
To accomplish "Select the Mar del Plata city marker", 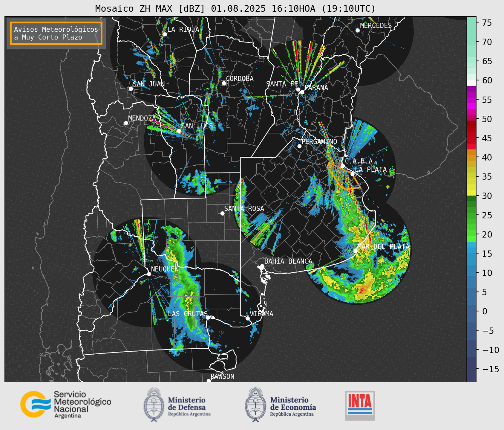I will (x=355, y=251).
